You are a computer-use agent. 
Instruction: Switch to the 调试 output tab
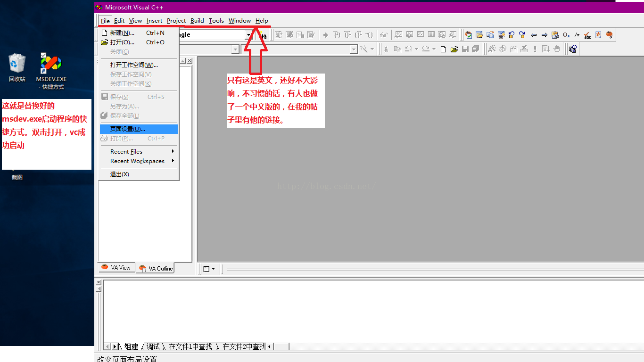[x=153, y=346]
